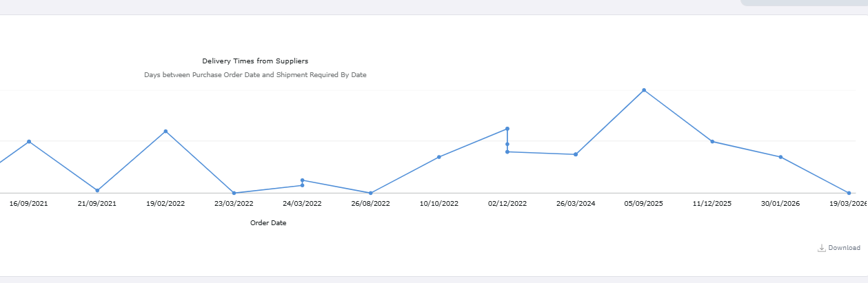Click the 19/02/2022 axis label

[165, 204]
